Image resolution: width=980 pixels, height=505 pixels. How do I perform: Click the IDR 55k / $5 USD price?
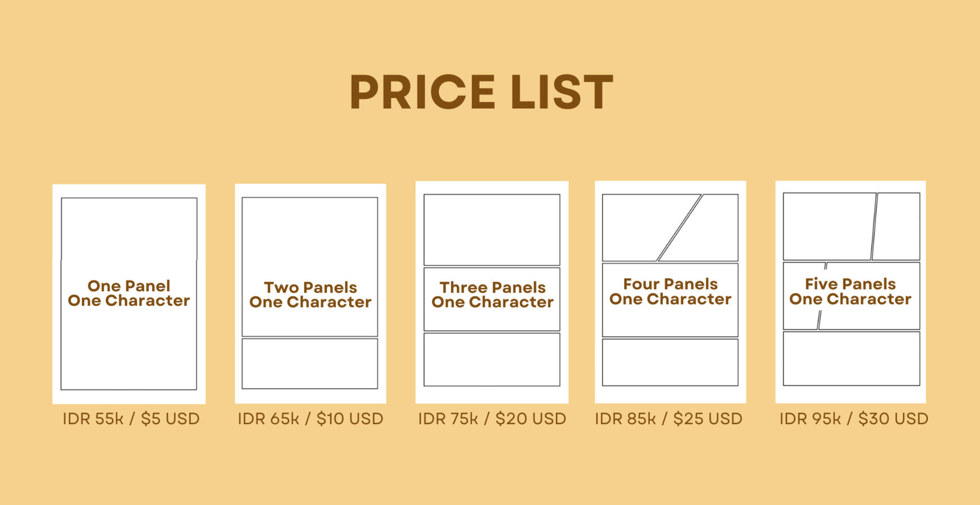tap(131, 419)
